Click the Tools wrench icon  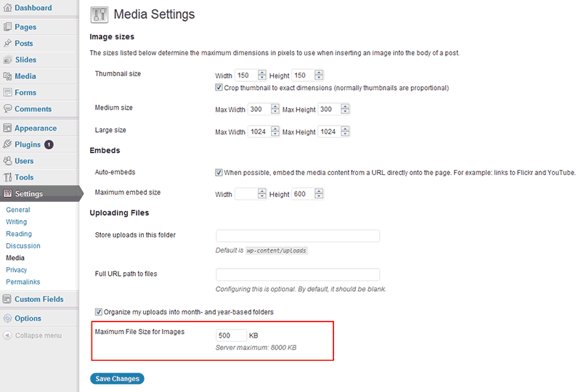point(7,177)
